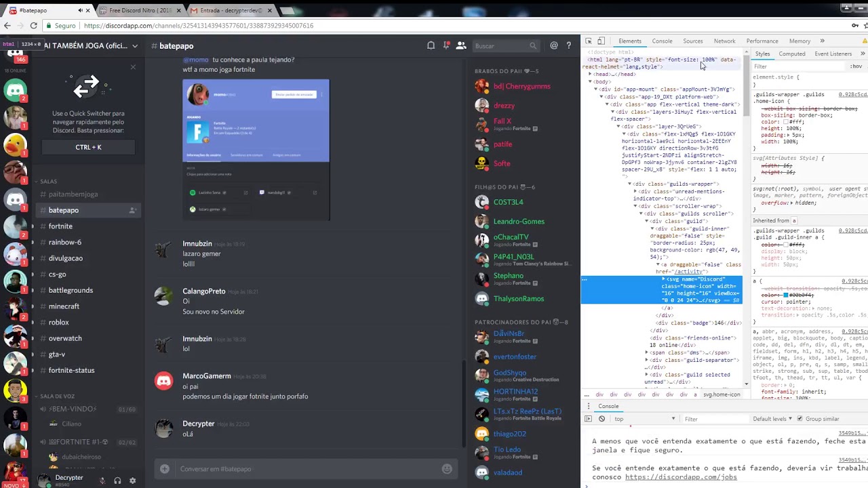Collapse the SALA DE VOZ category
The width and height of the screenshot is (868, 488).
(57, 396)
